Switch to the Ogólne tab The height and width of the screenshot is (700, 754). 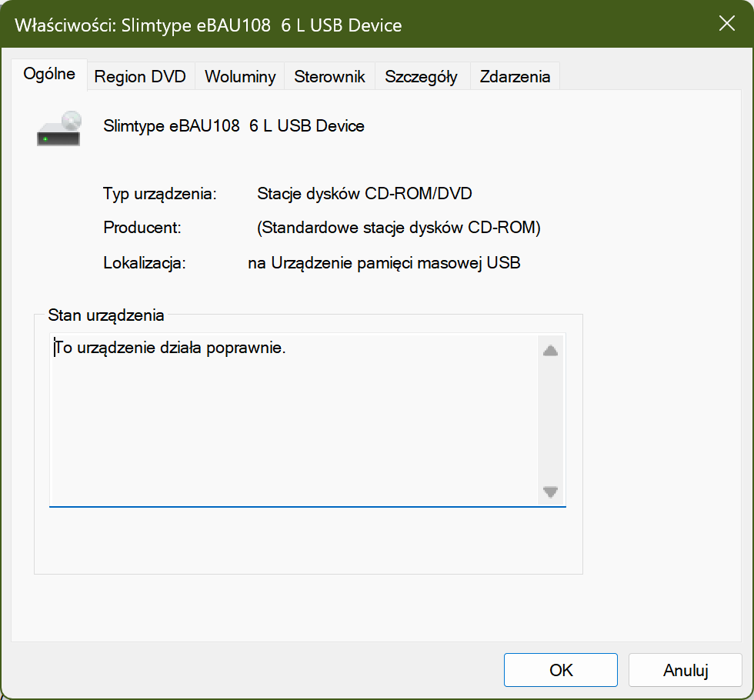tap(49, 75)
